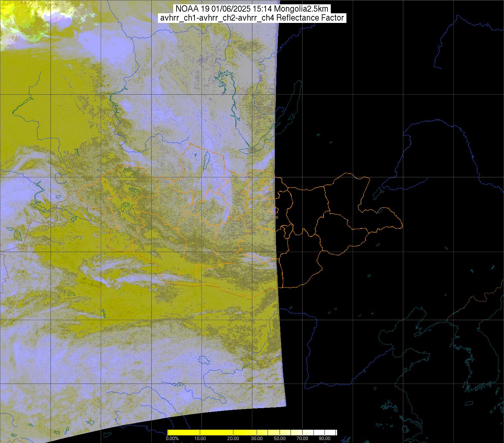Screen dimensions: 504x443
Task: Click the "50.00" colorbar label
Action: (x=280, y=438)
